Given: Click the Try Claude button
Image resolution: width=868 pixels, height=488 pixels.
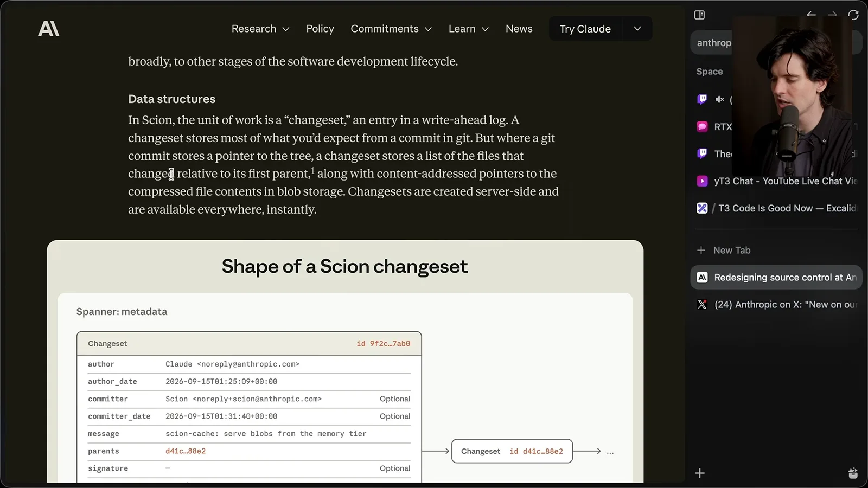Looking at the screenshot, I should (585, 29).
